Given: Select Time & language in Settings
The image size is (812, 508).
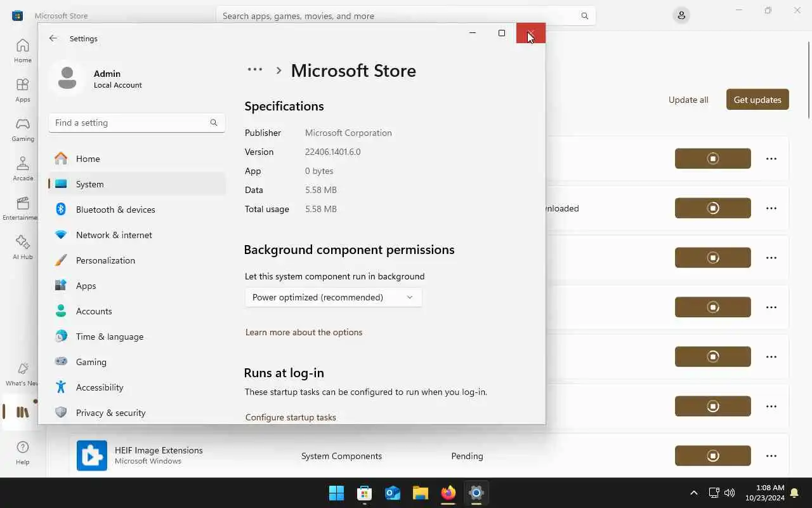Looking at the screenshot, I should pos(137,337).
